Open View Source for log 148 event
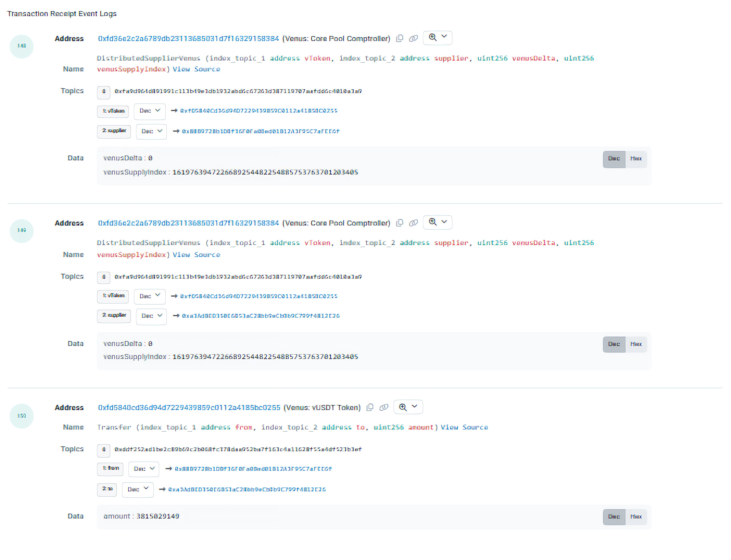Viewport: 731px width, 560px height. pos(196,69)
